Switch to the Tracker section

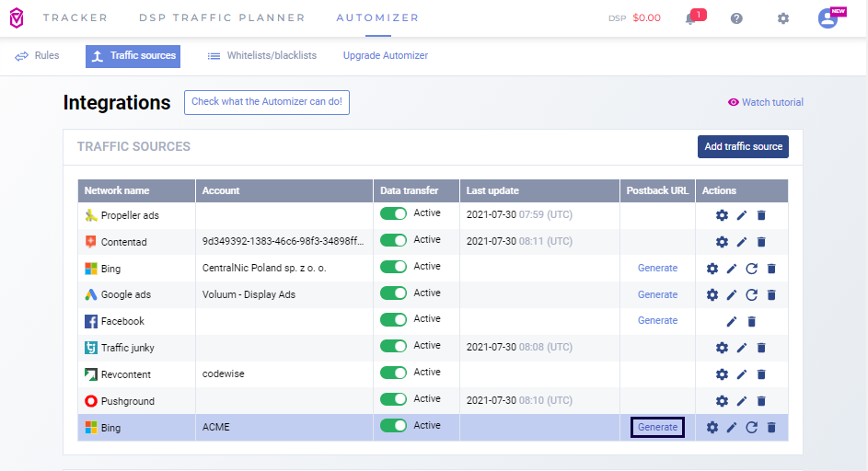tap(75, 17)
